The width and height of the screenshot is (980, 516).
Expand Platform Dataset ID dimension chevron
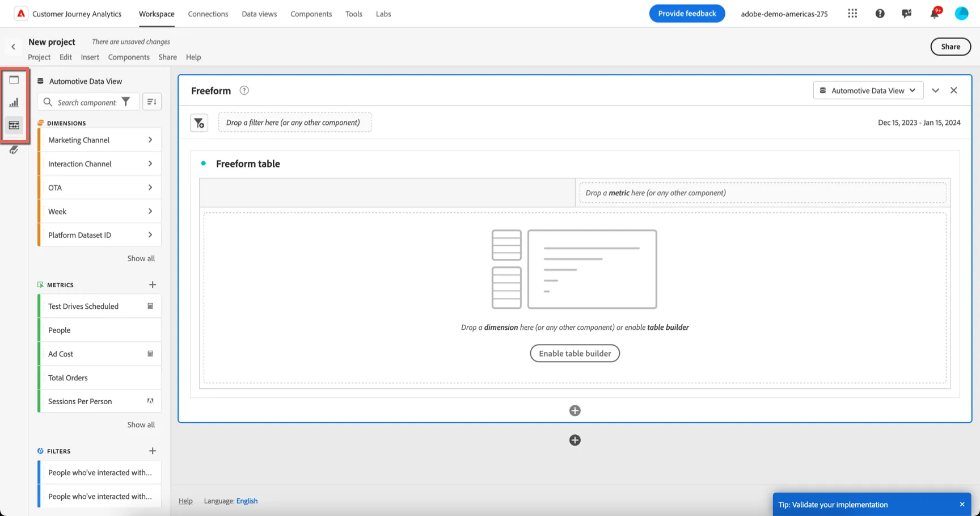[150, 235]
